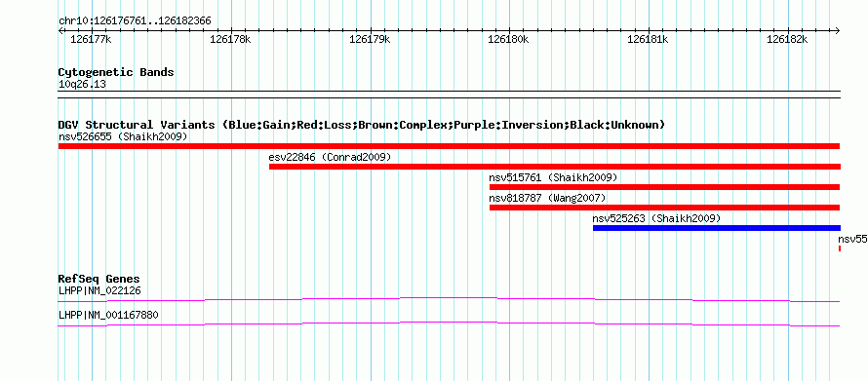The image size is (868, 381).
Task: Click the nsv515761 (Shaikh2009) red variant bar
Action: click(x=665, y=187)
